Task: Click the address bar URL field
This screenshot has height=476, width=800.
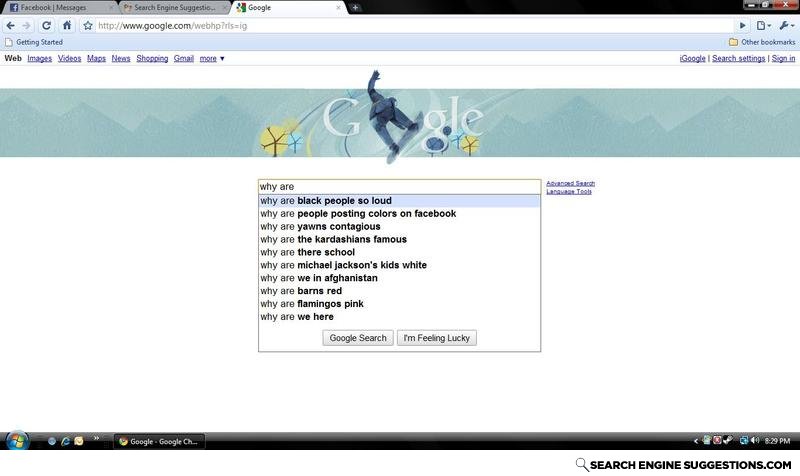Action: tap(413, 26)
